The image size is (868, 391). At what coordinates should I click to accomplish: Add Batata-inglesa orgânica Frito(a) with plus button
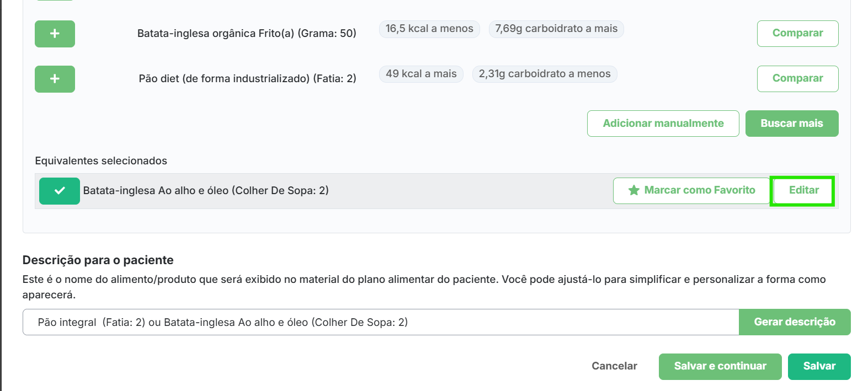[55, 34]
